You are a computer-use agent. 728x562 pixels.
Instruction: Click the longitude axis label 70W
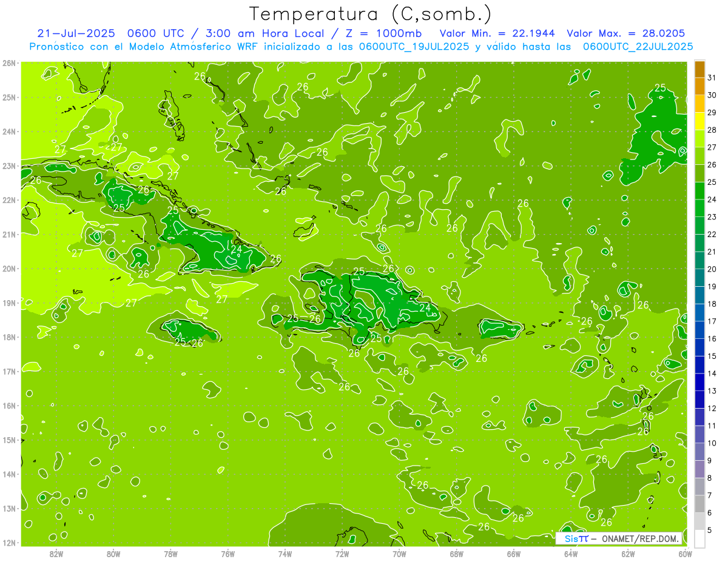pos(399,553)
